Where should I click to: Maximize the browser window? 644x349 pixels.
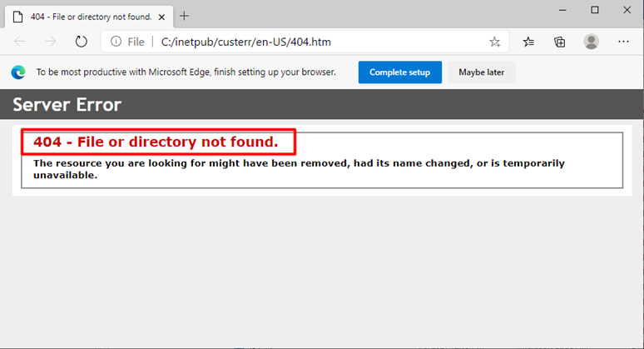click(x=595, y=10)
